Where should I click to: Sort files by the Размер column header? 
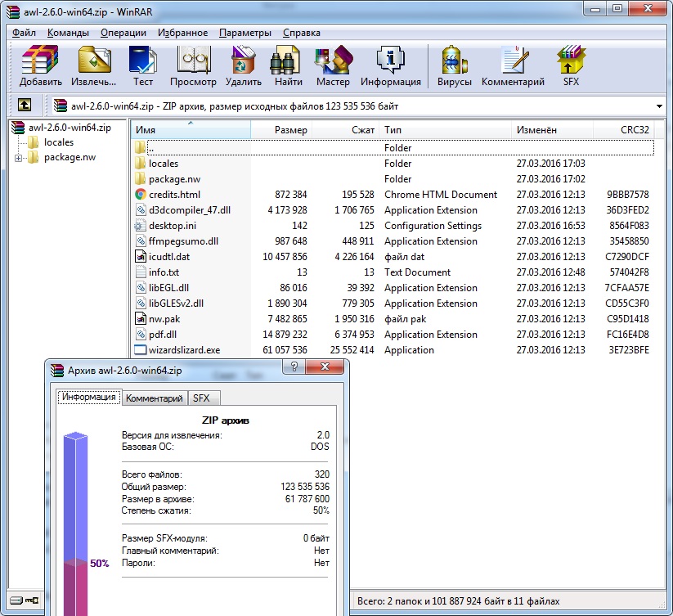pyautogui.click(x=281, y=129)
